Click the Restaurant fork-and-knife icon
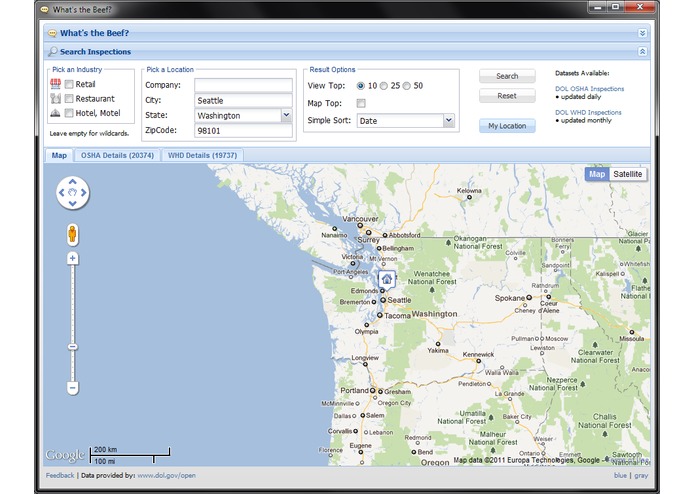Viewport: 695px width, 494px height. pyautogui.click(x=55, y=98)
